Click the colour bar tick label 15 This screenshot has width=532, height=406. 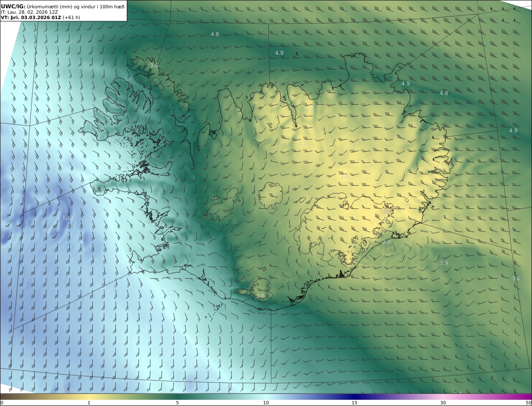point(355,403)
